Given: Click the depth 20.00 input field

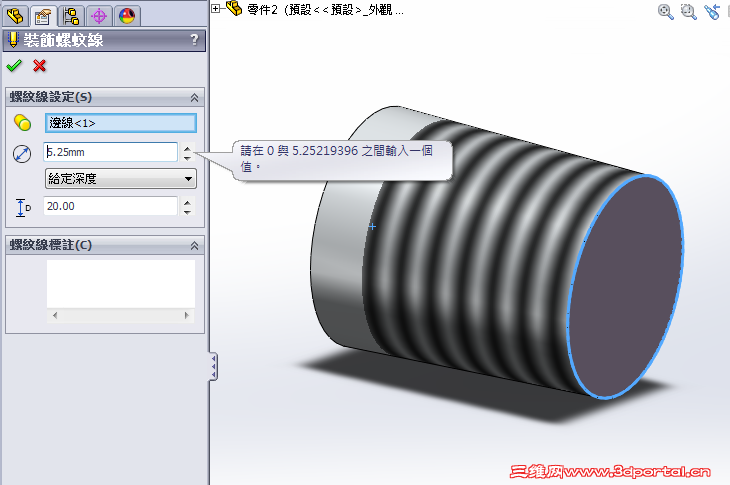Looking at the screenshot, I should (x=110, y=206).
